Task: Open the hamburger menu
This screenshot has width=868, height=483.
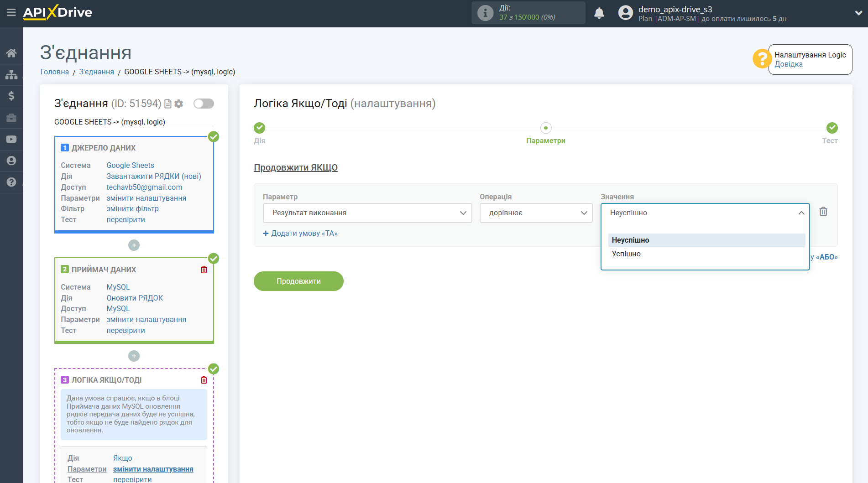Action: point(11,13)
